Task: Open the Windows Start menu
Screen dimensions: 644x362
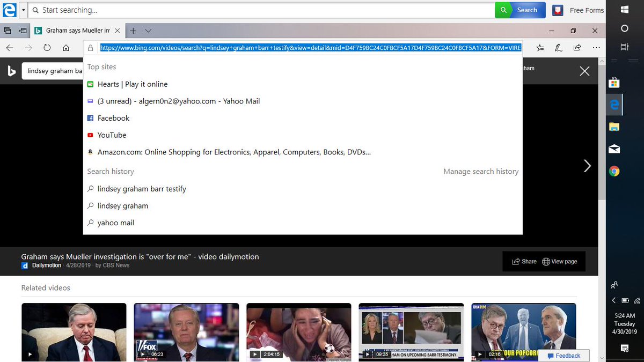Action: click(x=625, y=10)
